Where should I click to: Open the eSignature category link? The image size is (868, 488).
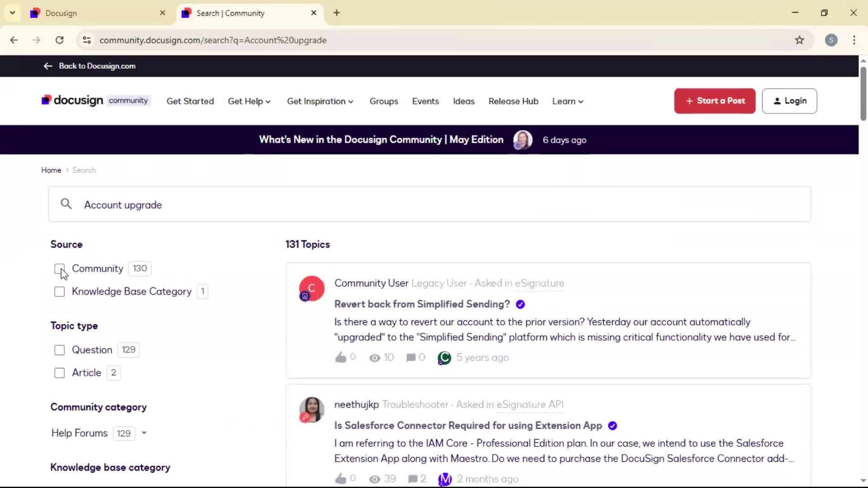pos(539,283)
